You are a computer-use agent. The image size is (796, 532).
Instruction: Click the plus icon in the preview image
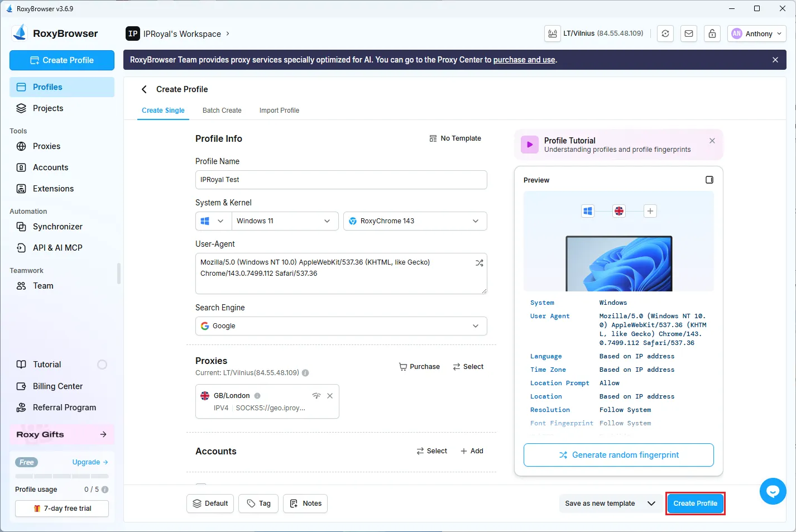point(650,211)
